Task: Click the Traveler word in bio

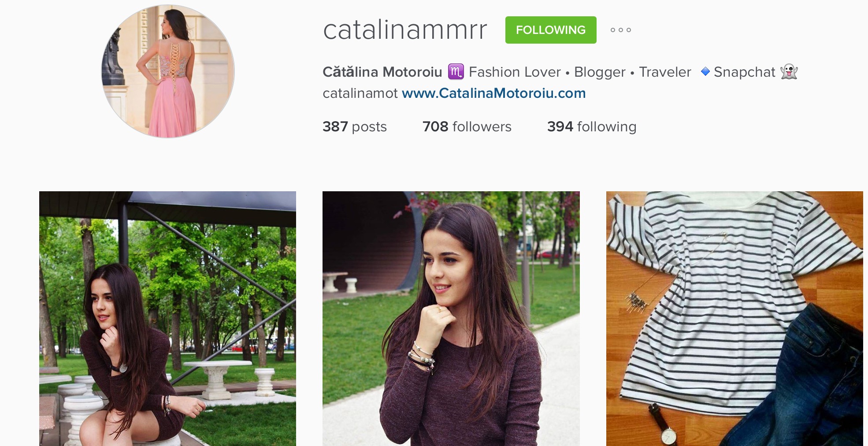Action: [665, 72]
